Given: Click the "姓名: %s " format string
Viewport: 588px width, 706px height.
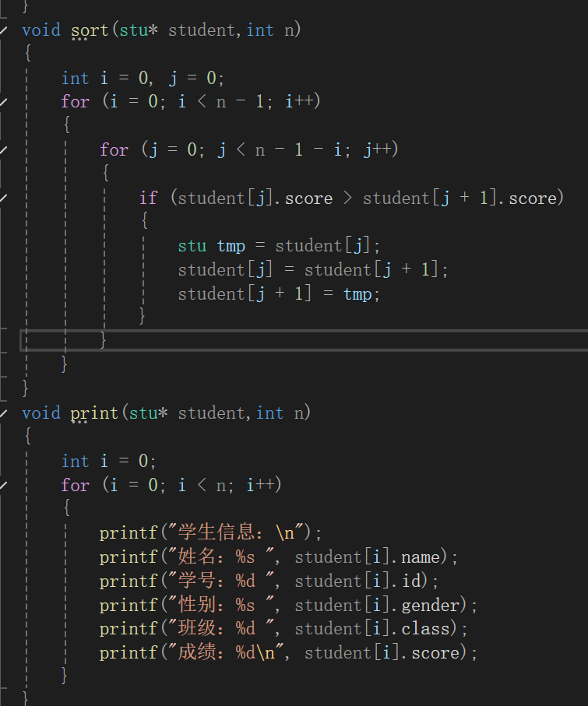Looking at the screenshot, I should [223, 557].
